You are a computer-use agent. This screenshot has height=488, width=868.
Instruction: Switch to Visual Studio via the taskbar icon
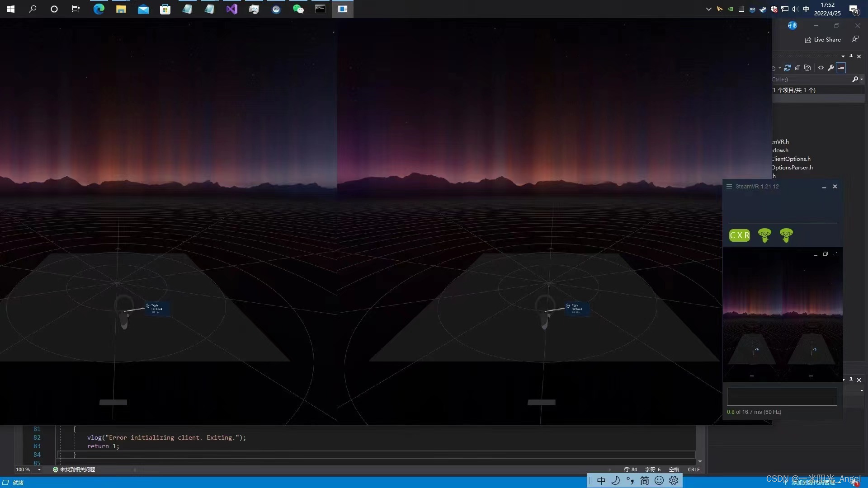[231, 9]
